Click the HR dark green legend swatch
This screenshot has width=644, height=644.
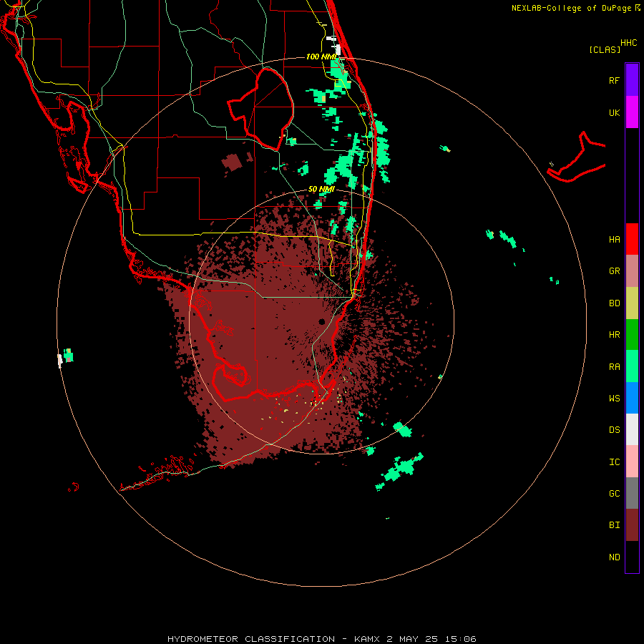tap(632, 335)
